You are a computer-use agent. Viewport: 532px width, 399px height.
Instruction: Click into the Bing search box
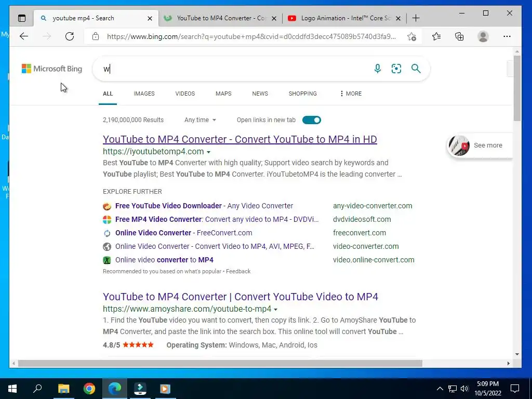click(x=234, y=69)
